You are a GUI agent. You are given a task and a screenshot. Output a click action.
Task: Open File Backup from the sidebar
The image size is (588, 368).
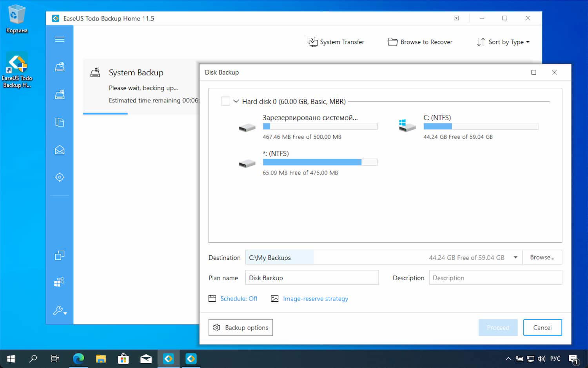[x=60, y=122]
